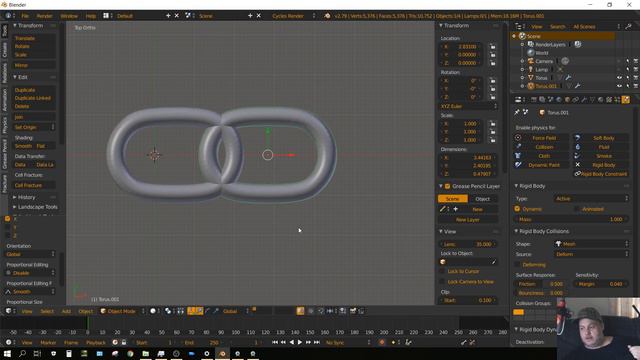Open the Add menu in 3D view header
The width and height of the screenshot is (640, 360).
pyautogui.click(x=66, y=311)
